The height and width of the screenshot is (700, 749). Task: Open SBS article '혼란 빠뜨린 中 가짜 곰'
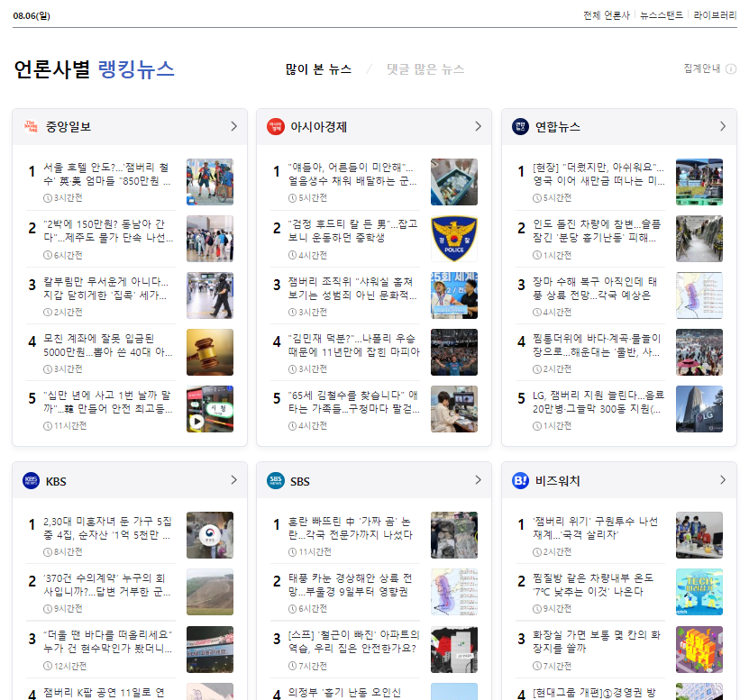pyautogui.click(x=350, y=528)
